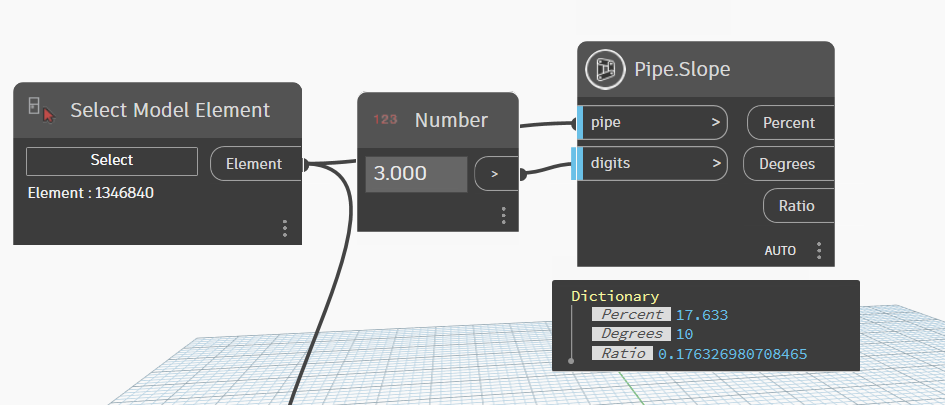Click the Select Model Element node icon
Image resolution: width=945 pixels, height=405 pixels.
coord(41,109)
